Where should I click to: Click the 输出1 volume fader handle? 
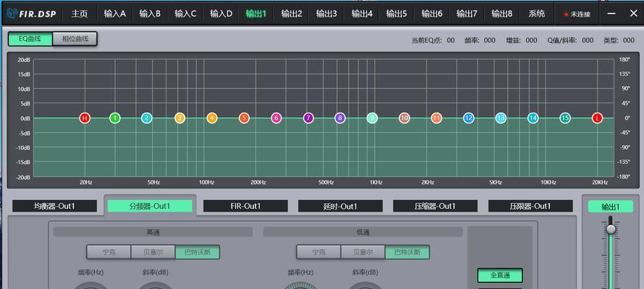click(611, 229)
